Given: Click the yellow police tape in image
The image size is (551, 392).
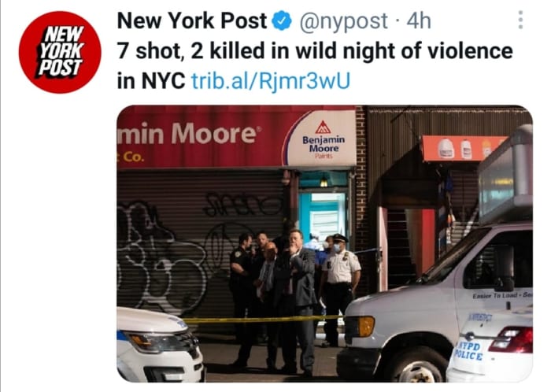Looking at the screenshot, I should [x=262, y=320].
